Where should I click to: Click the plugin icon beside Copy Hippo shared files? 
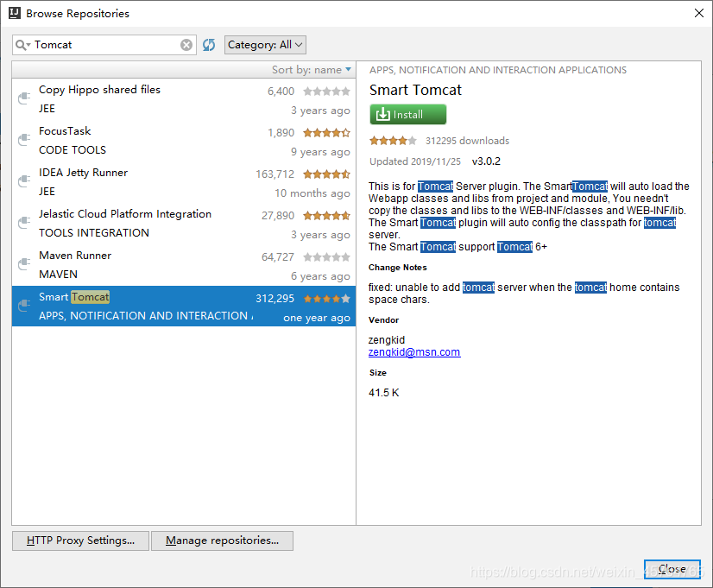pyautogui.click(x=24, y=98)
